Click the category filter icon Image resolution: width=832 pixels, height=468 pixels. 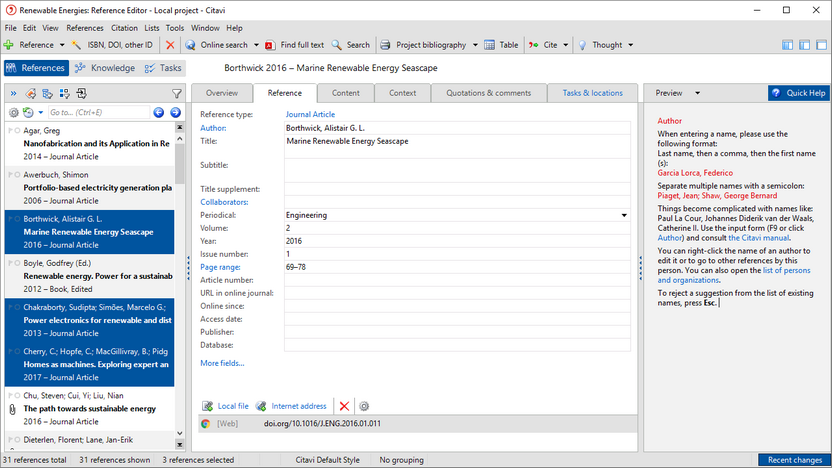pyautogui.click(x=48, y=94)
